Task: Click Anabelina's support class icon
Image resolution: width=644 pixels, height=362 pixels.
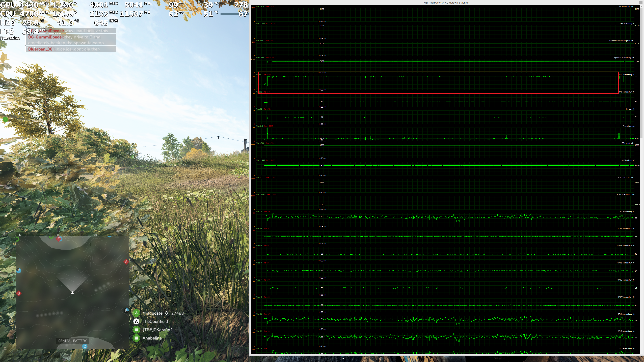Action: click(136, 338)
